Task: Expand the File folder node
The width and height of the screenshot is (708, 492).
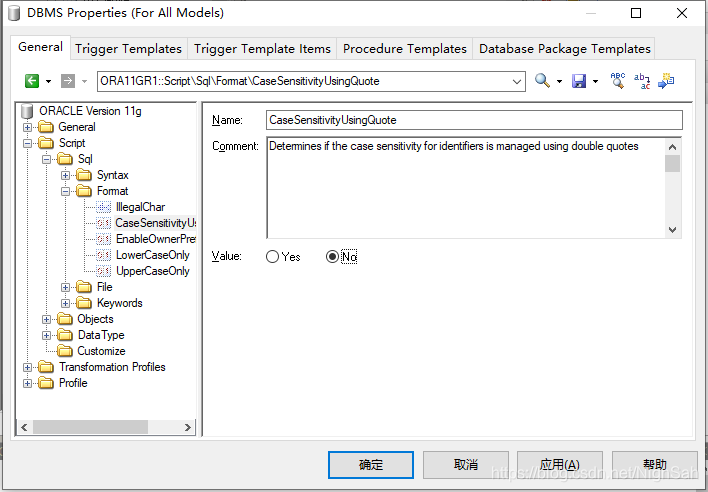Action: point(65,288)
